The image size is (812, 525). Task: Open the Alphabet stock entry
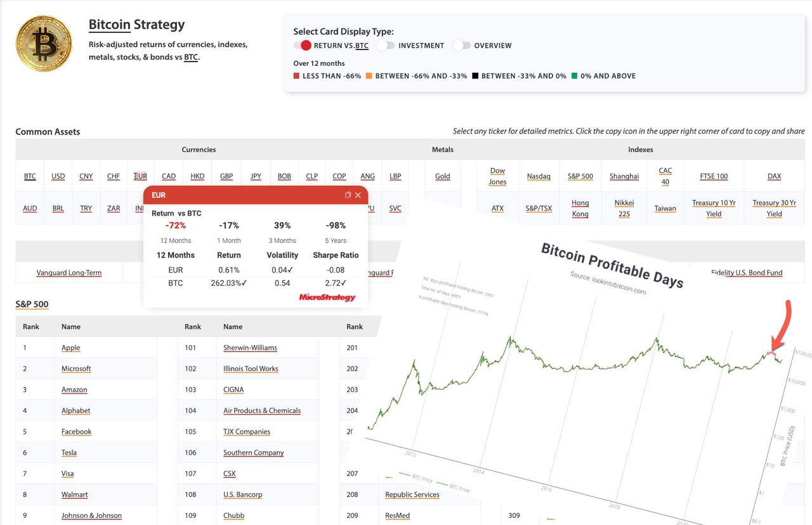click(x=76, y=411)
